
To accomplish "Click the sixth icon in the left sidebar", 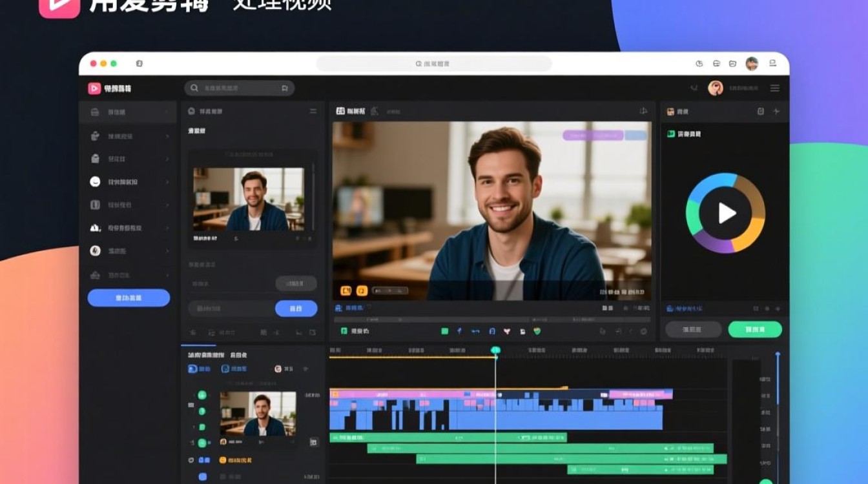I will coord(95,228).
